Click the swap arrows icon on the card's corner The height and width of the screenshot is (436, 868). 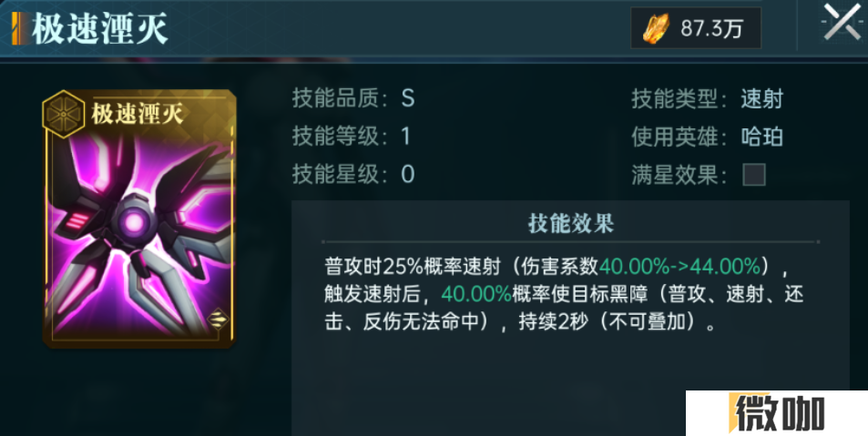tap(218, 319)
